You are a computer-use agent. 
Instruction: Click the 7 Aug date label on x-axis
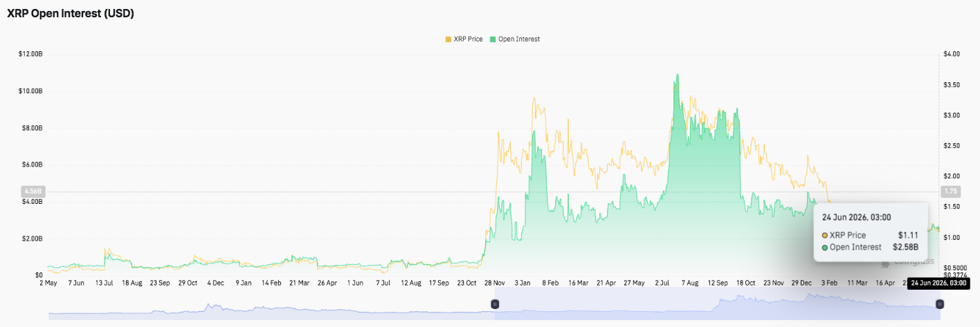[x=689, y=283]
